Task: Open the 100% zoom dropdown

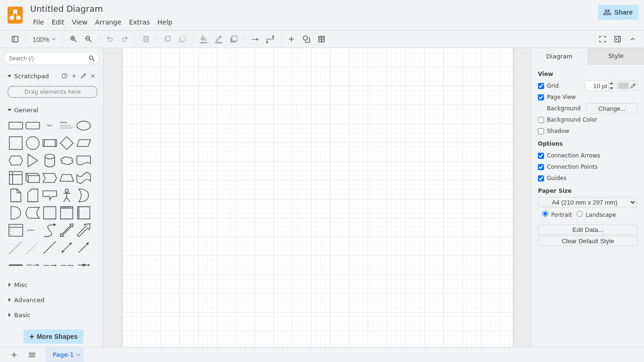Action: tap(44, 40)
